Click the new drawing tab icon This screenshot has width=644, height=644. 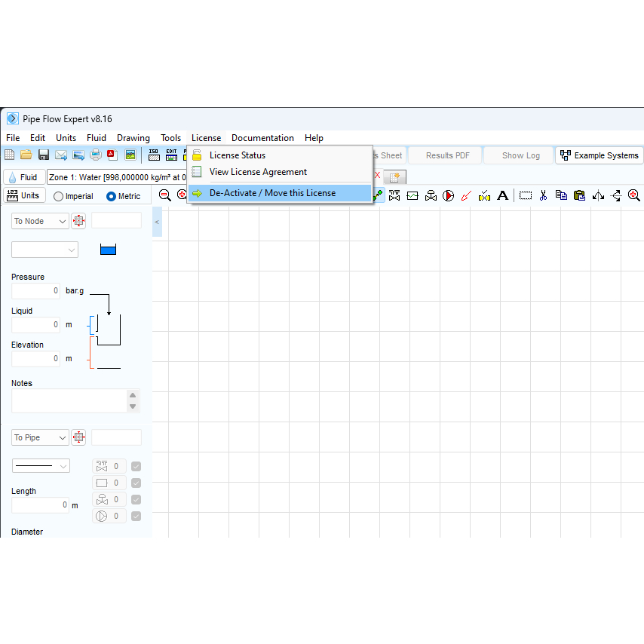[x=394, y=177]
